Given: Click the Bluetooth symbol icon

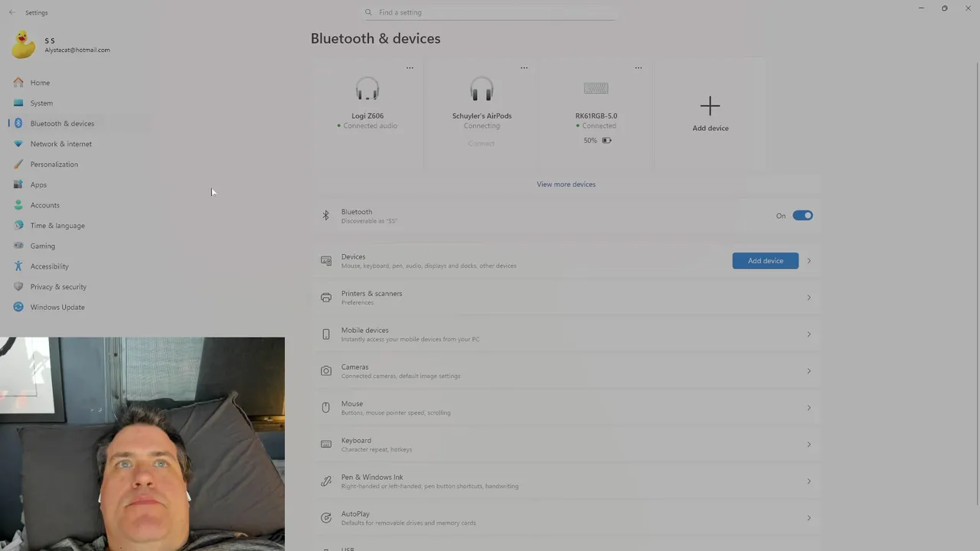Looking at the screenshot, I should 326,216.
